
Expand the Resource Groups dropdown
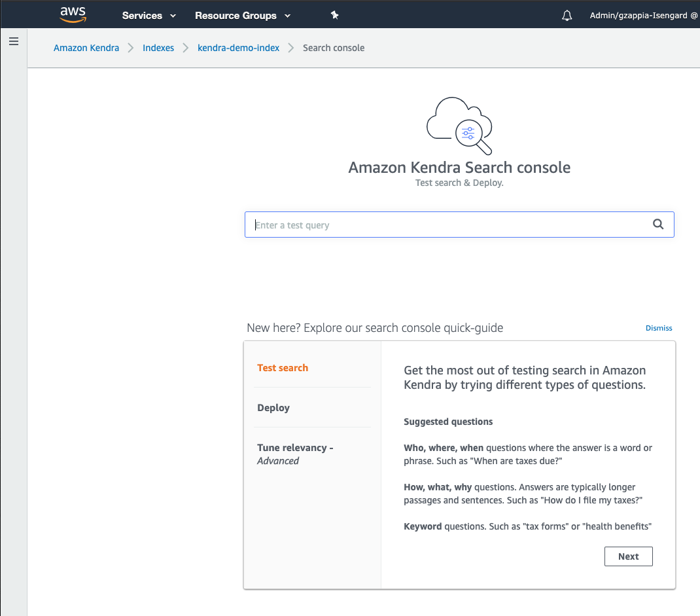click(x=243, y=16)
